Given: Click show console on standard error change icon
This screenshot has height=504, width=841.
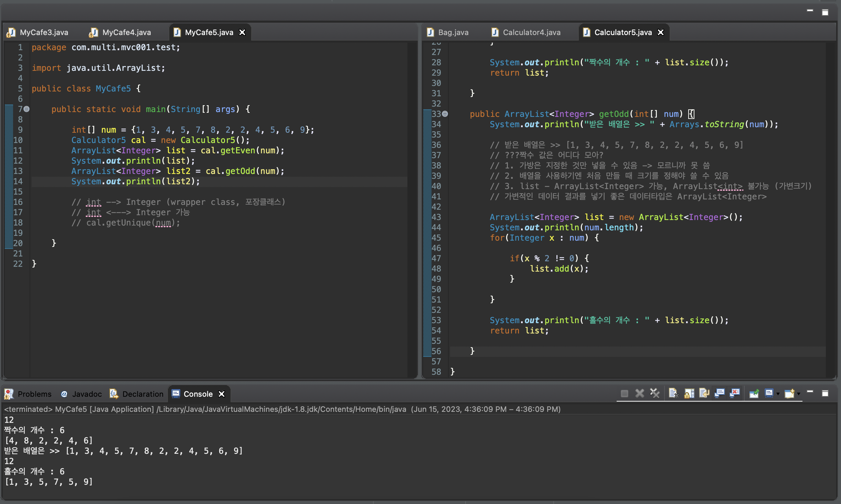Looking at the screenshot, I should point(735,393).
